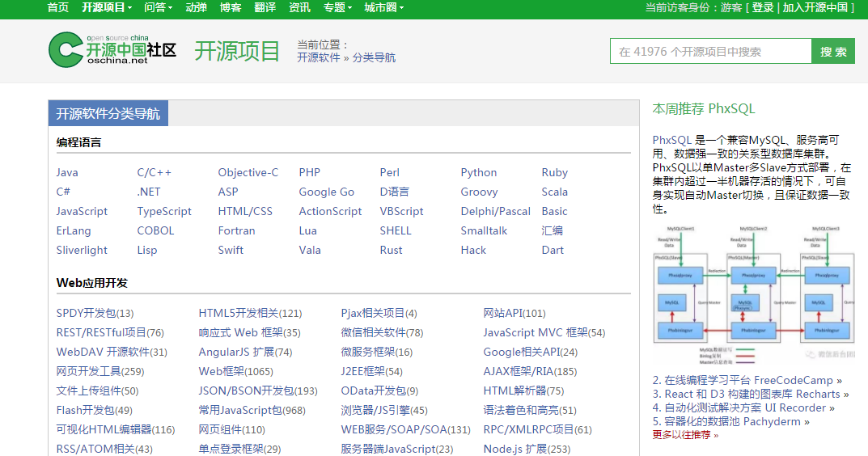Open REST/RESTful项目(76) link
Image resolution: width=868 pixels, height=456 pixels.
[x=110, y=332]
